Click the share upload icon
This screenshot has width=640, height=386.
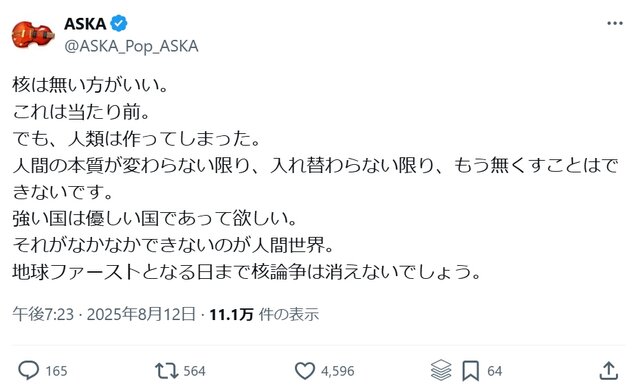click(x=608, y=371)
